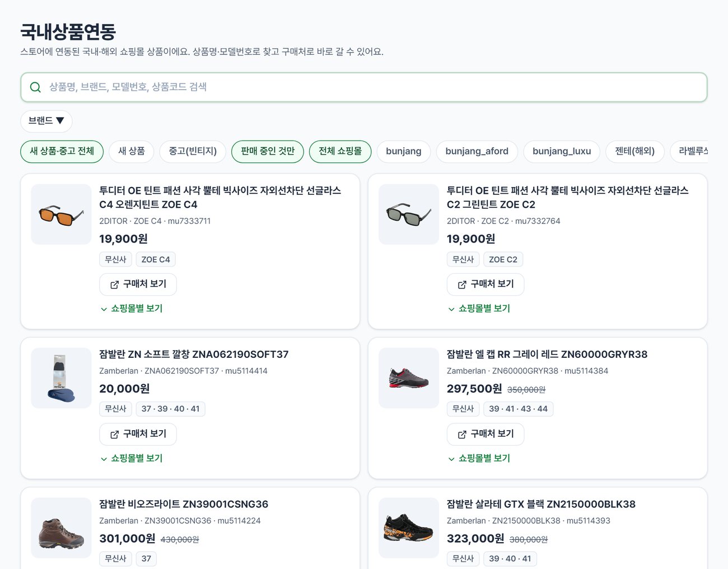Click the ZOE C2 product title
Viewport: 728px width, 569px height.
[568, 198]
